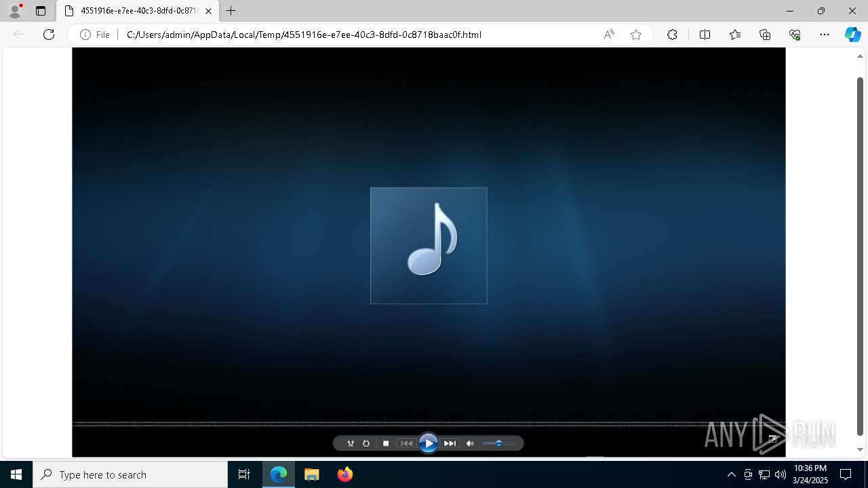Turn on shuffle in the media player
868x488 pixels.
pos(351,443)
